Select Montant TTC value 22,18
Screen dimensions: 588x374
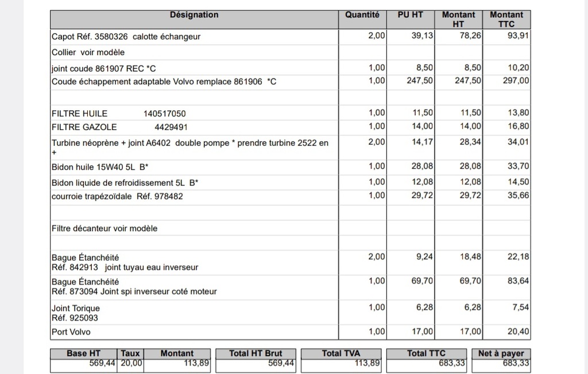coord(519,257)
